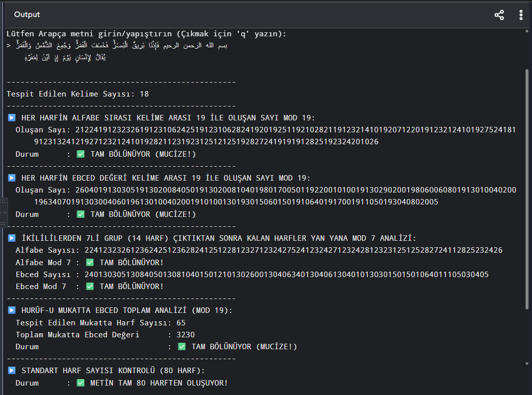Image resolution: width=532 pixels, height=395 pixels.
Task: Click the green checkmark next to Alfabe Mod 7
Action: tap(90, 262)
